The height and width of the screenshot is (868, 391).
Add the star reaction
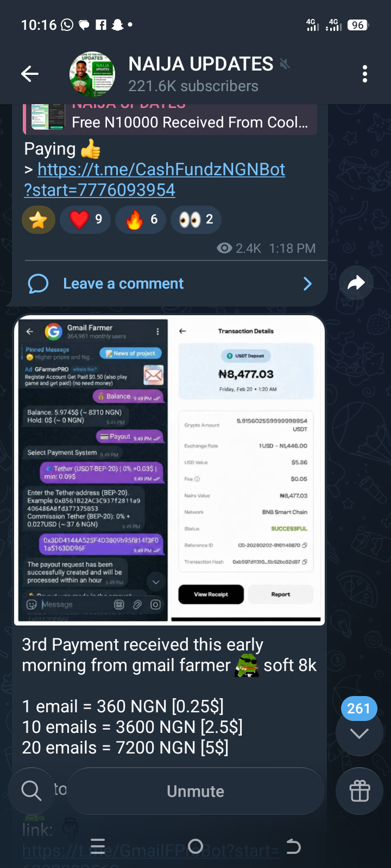[x=39, y=220]
